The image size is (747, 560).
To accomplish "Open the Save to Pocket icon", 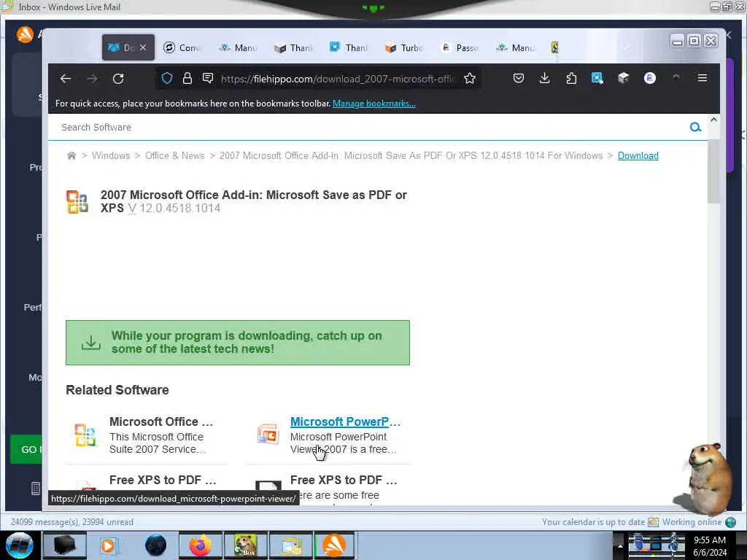I will coord(519,78).
